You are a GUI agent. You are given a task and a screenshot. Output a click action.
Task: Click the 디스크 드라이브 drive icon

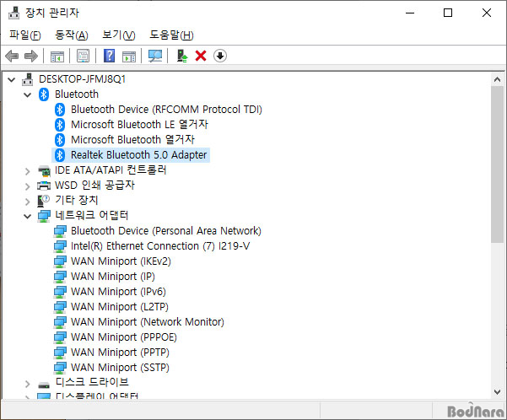(44, 385)
